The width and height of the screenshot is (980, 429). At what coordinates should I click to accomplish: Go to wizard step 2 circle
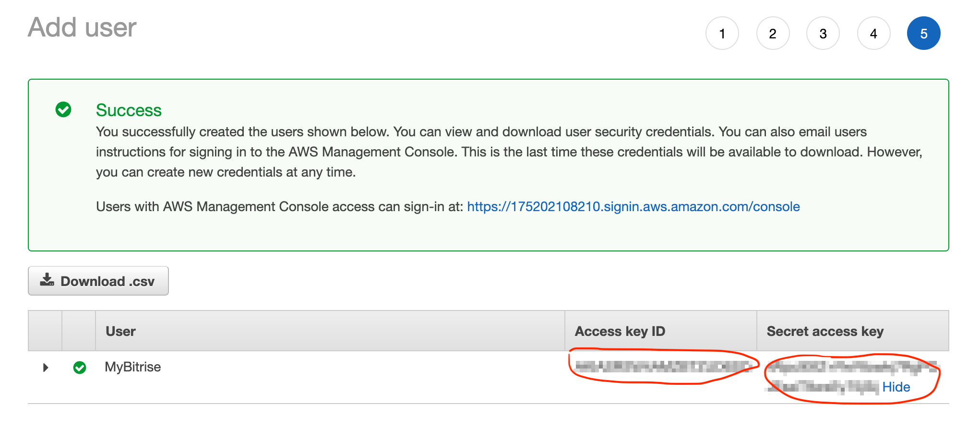[773, 33]
